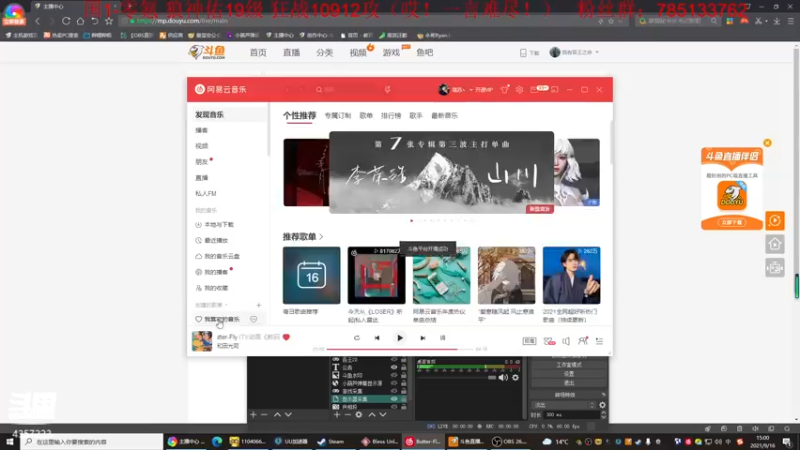Add OBS source with plus button
Image resolution: width=800 pixels, height=450 pixels.
(x=337, y=415)
